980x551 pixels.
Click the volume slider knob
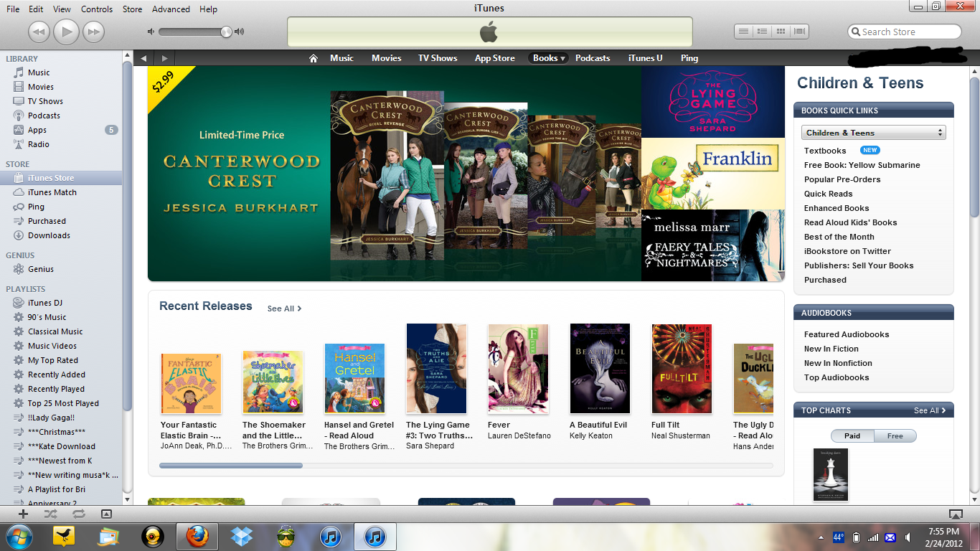(226, 32)
